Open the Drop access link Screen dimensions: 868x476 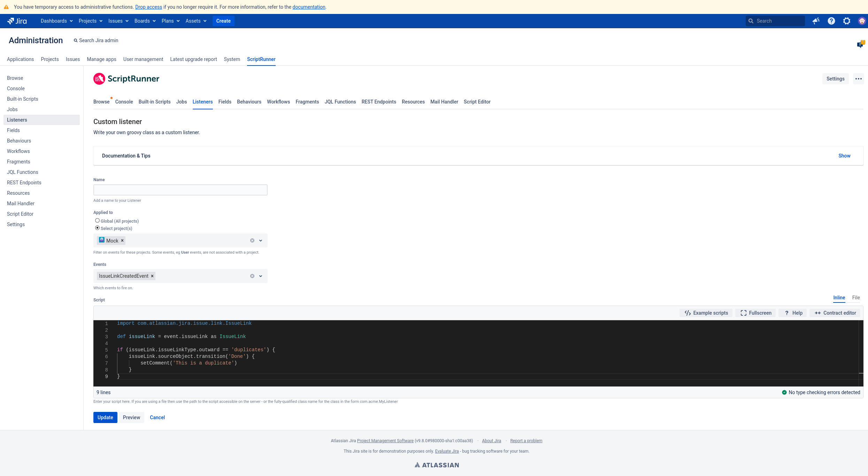tap(148, 7)
